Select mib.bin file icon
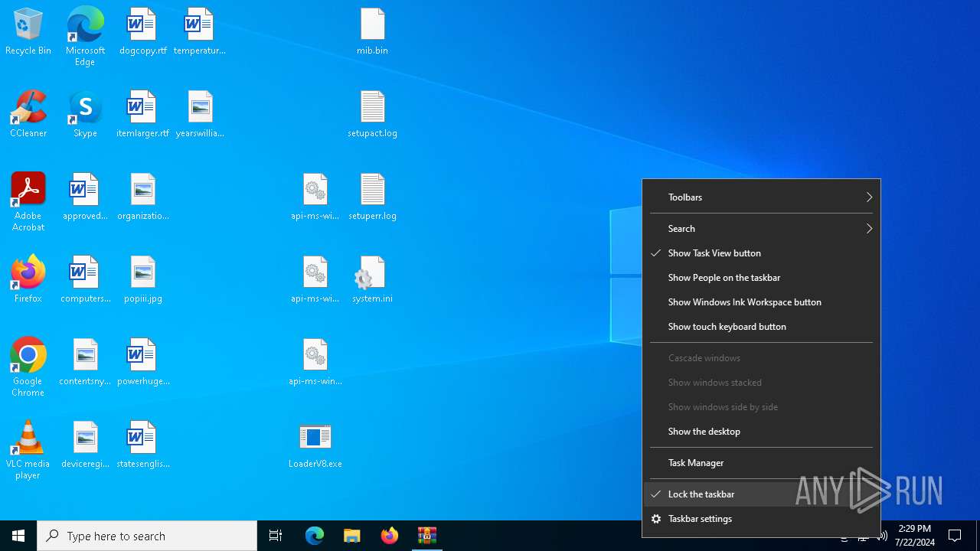The width and height of the screenshot is (980, 551). (372, 32)
